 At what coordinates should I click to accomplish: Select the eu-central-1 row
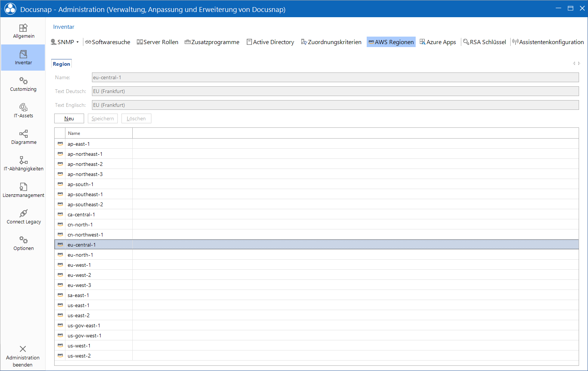tap(317, 245)
